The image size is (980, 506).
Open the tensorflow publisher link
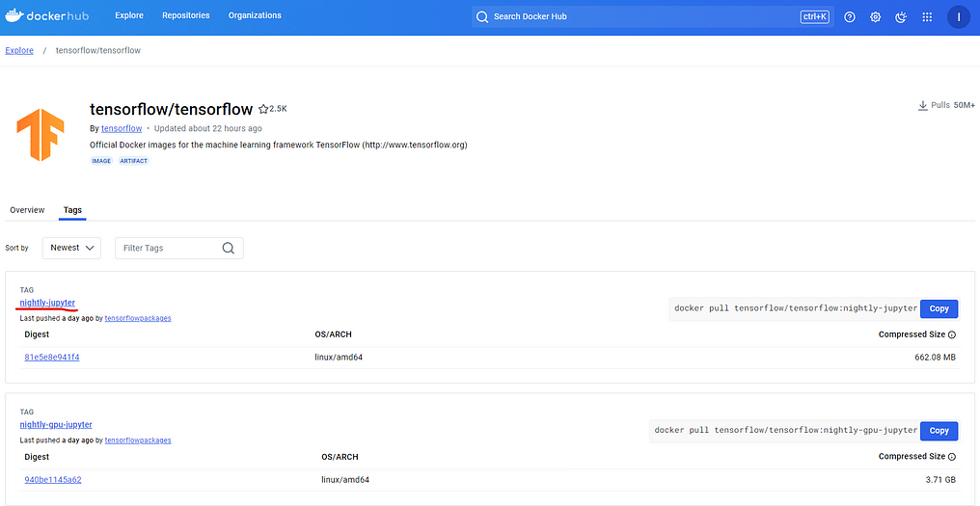[x=122, y=129]
